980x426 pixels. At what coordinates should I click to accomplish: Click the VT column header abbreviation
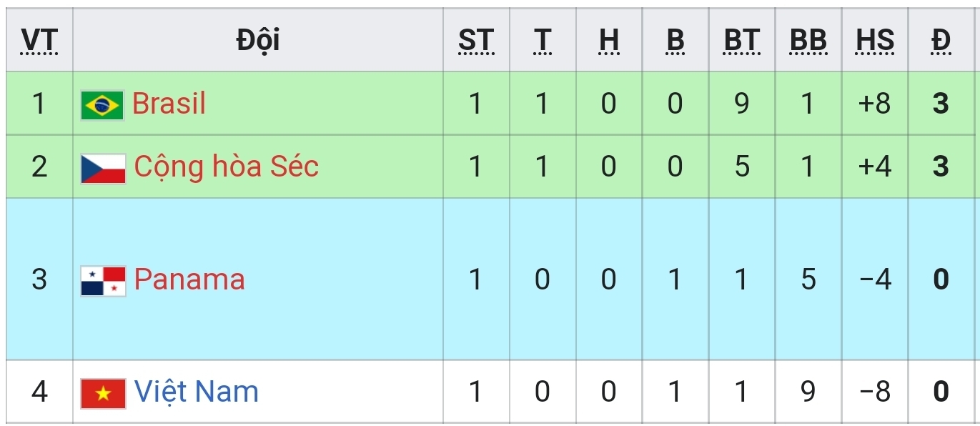[x=39, y=41]
